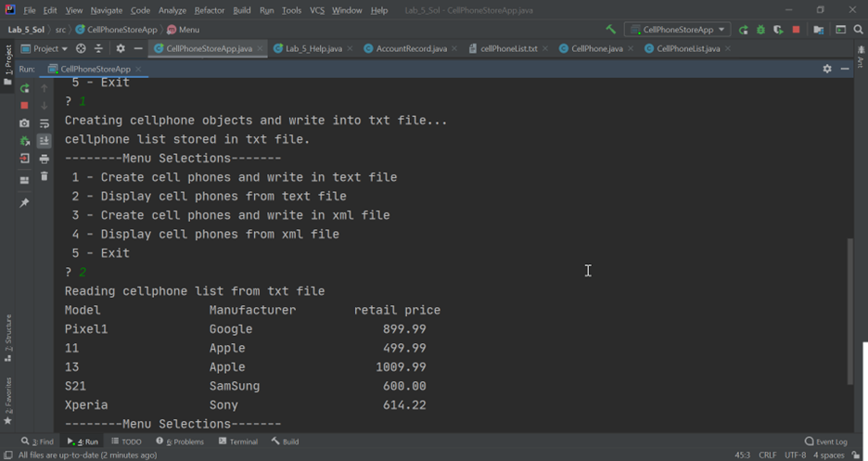Rerun CellPhoneStoreApp in Run panel
This screenshot has width=868, height=461.
click(24, 88)
